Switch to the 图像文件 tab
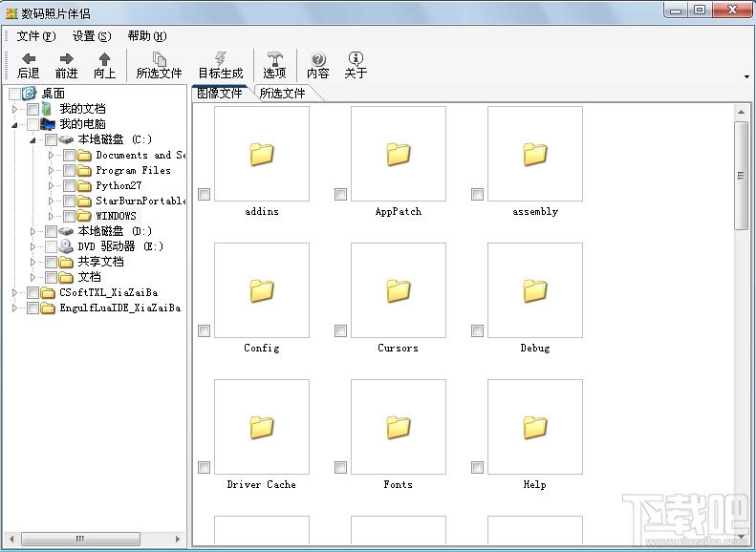 [x=220, y=93]
